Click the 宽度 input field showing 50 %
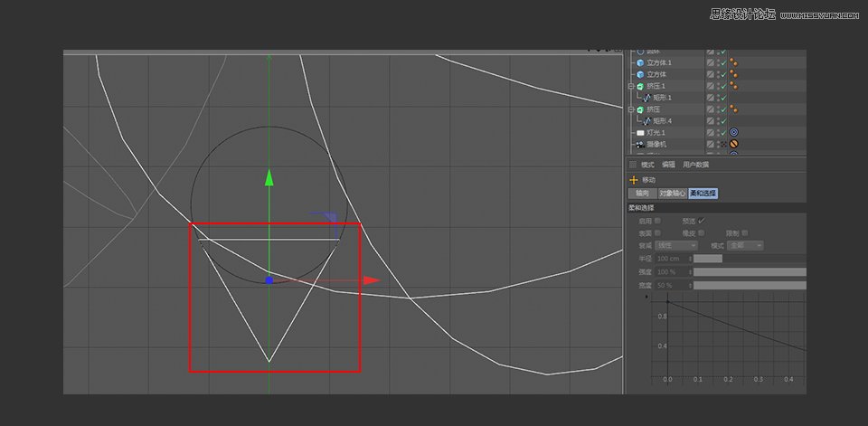868x426 pixels. (672, 285)
